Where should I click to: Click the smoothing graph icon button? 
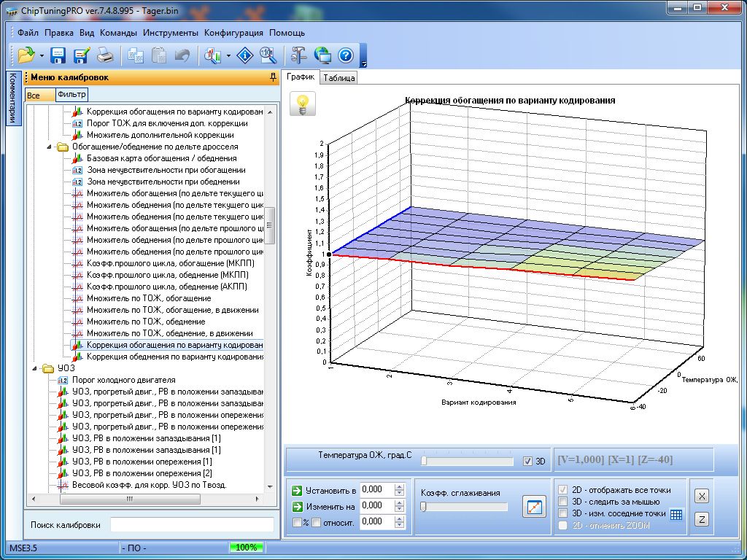click(x=534, y=507)
